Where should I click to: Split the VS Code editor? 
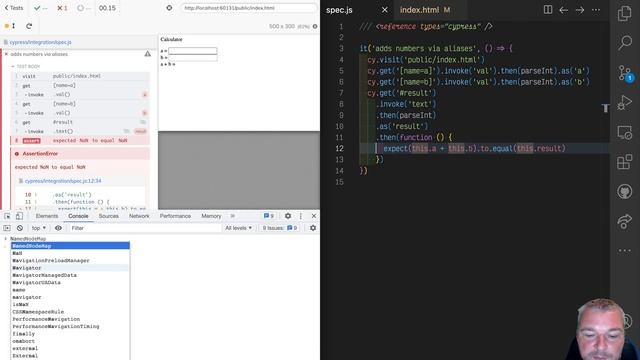548,10
